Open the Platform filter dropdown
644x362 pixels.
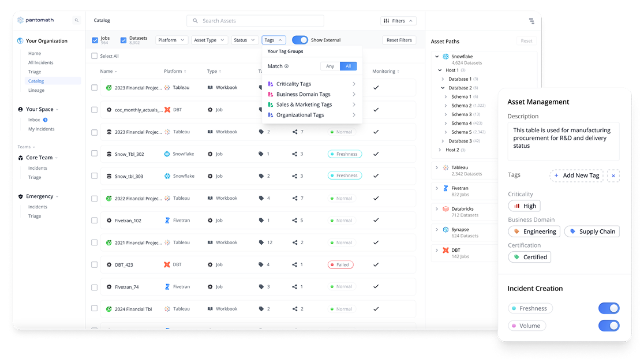pos(172,40)
